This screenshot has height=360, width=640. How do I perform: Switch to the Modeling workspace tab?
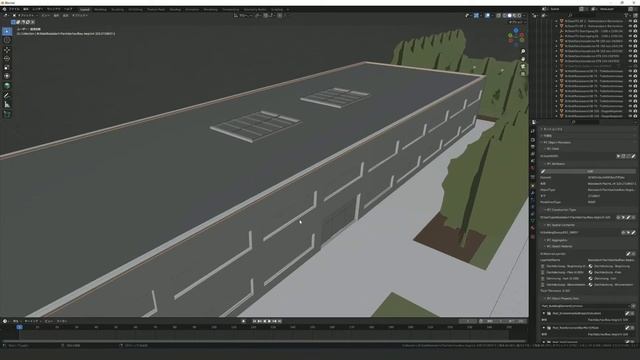coord(100,9)
